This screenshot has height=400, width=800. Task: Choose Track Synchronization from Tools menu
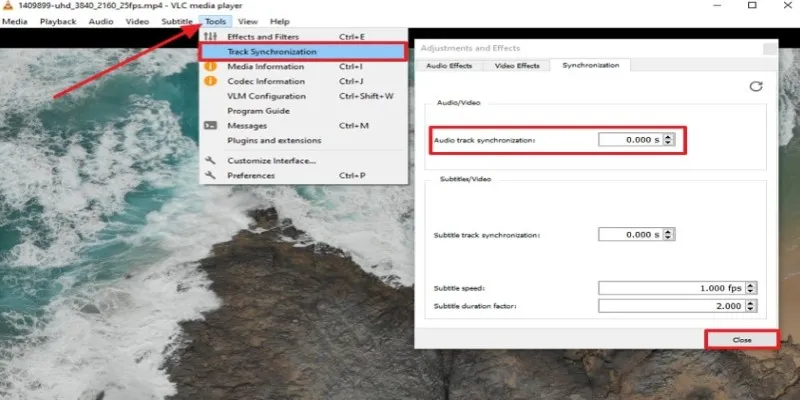(303, 52)
